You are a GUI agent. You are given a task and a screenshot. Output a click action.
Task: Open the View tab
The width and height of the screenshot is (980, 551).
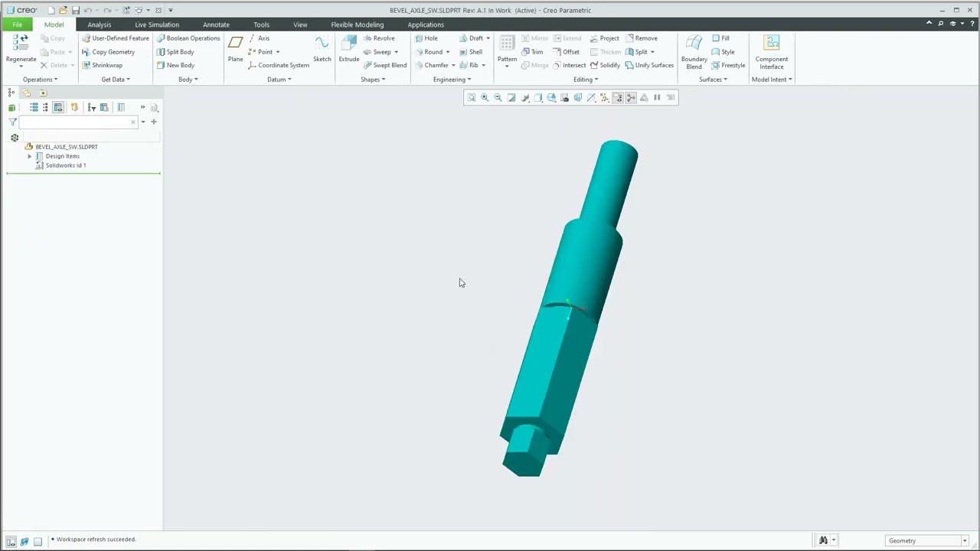[x=300, y=24]
